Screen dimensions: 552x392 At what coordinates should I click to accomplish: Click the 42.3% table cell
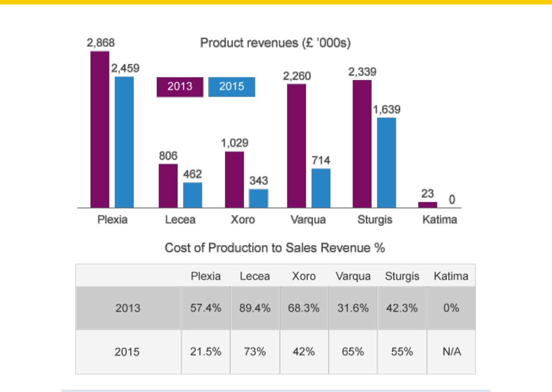click(402, 308)
